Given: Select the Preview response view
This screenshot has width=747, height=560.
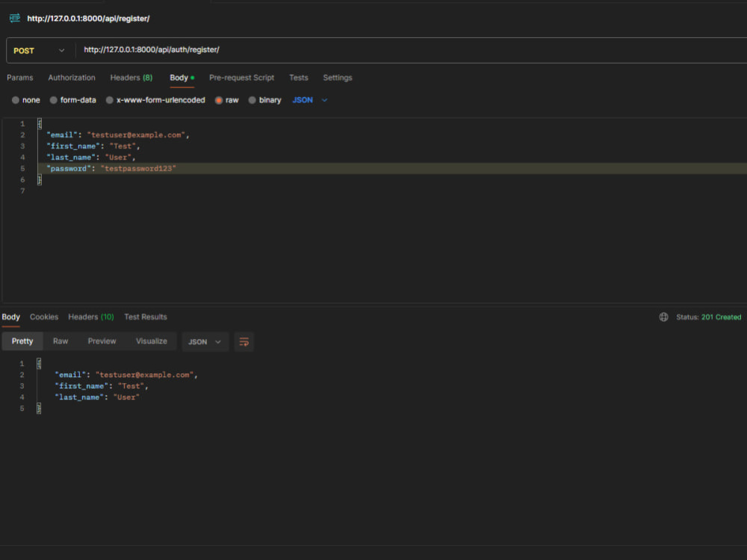Looking at the screenshot, I should tap(102, 341).
